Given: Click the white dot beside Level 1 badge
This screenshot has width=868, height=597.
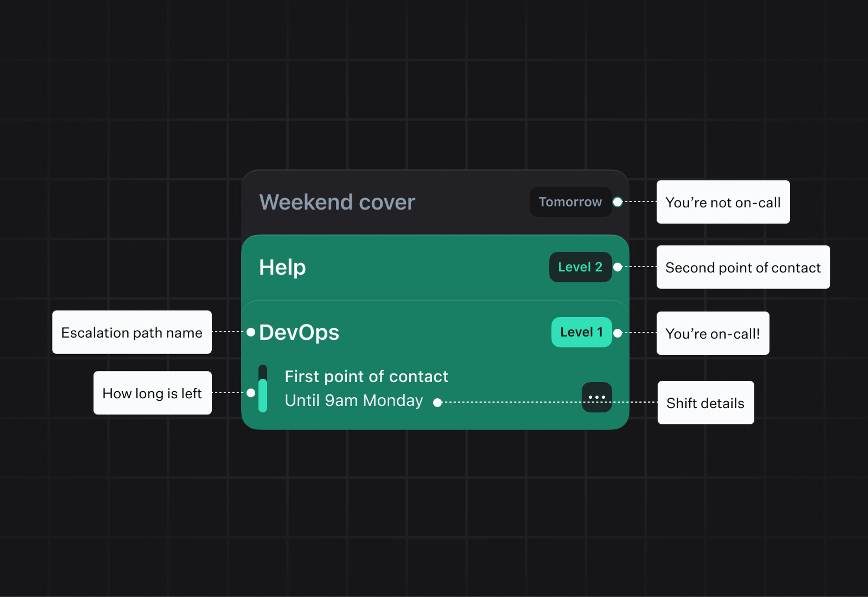Looking at the screenshot, I should (x=618, y=333).
